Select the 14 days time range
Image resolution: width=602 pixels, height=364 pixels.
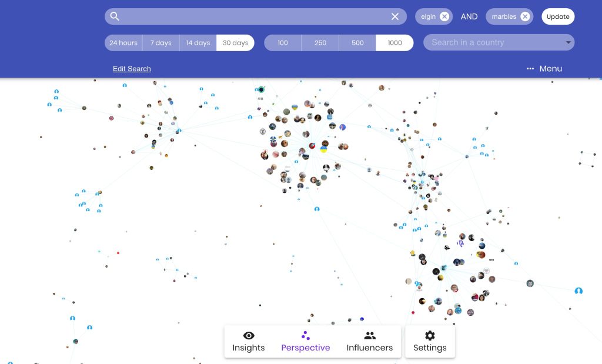(198, 43)
